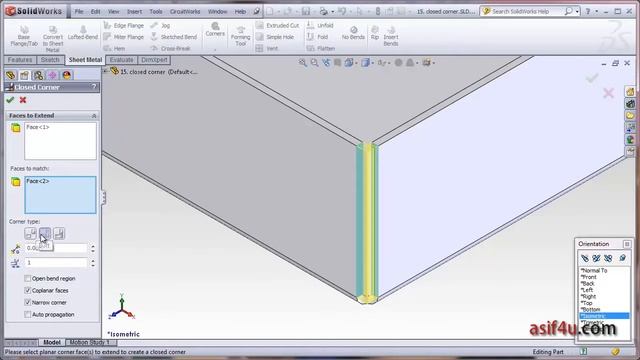Select *Front in Orientation list

click(589, 277)
